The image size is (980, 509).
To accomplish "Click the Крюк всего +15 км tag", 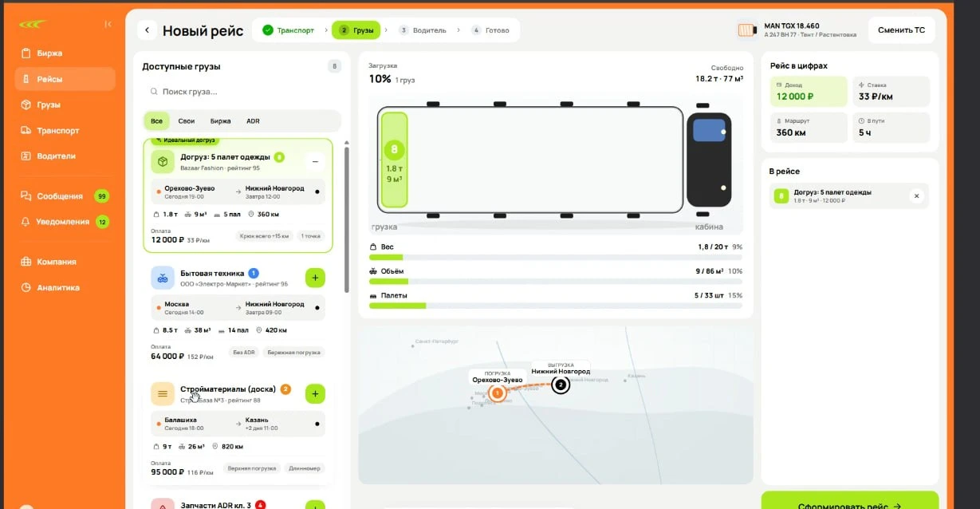I will [x=264, y=236].
